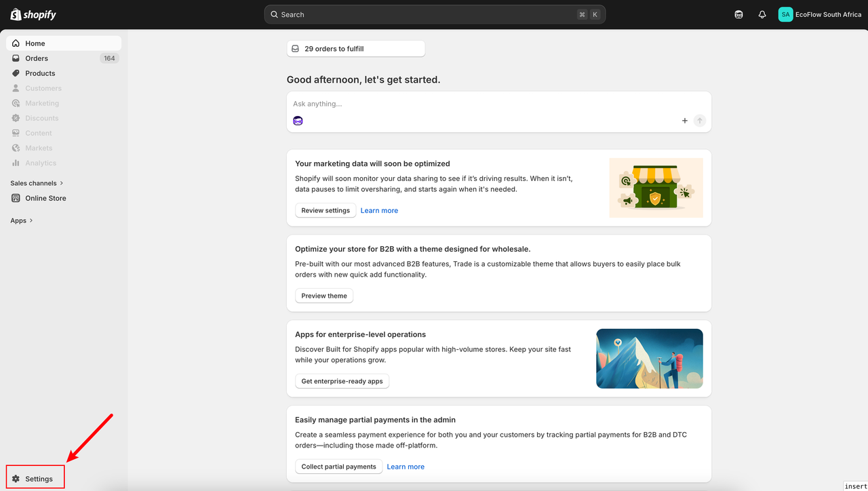Go to Orders in the sidebar
Screen dimensions: 868x491
(x=37, y=58)
